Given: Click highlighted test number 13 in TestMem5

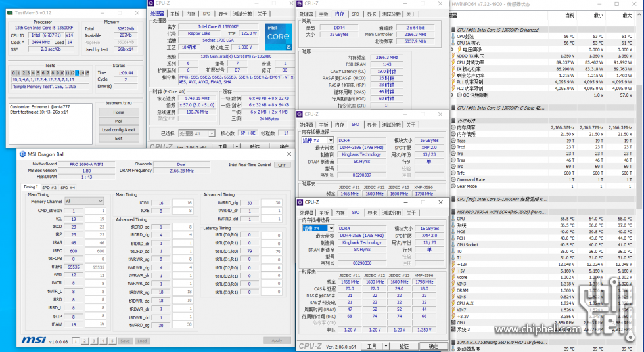Looking at the screenshot, I should pos(77,73).
